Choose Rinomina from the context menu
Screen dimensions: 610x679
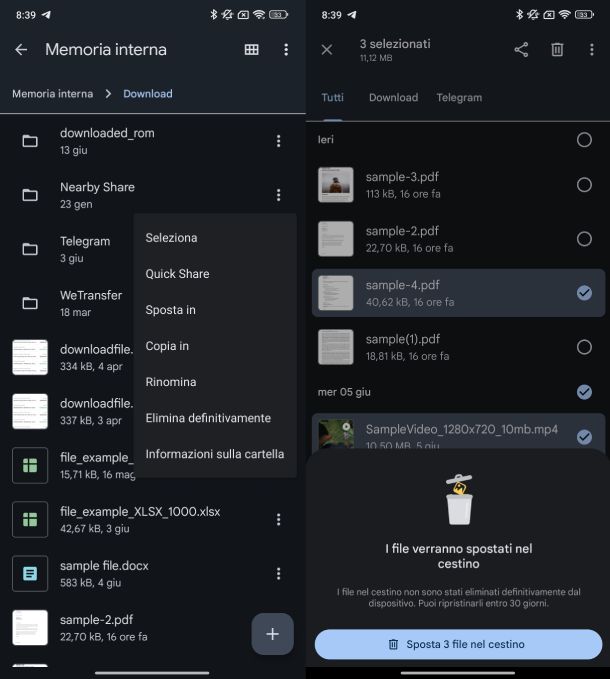171,382
